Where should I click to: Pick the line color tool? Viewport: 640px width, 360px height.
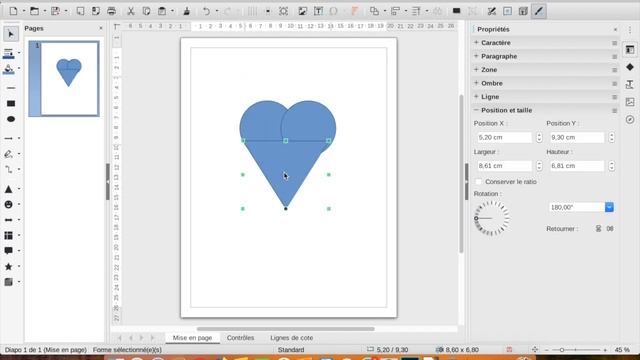8,53
